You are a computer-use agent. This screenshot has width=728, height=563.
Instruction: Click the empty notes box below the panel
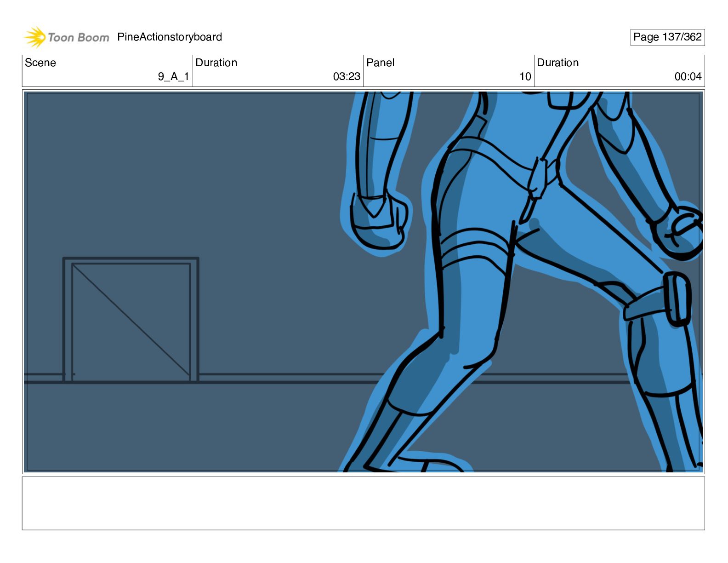point(363,503)
